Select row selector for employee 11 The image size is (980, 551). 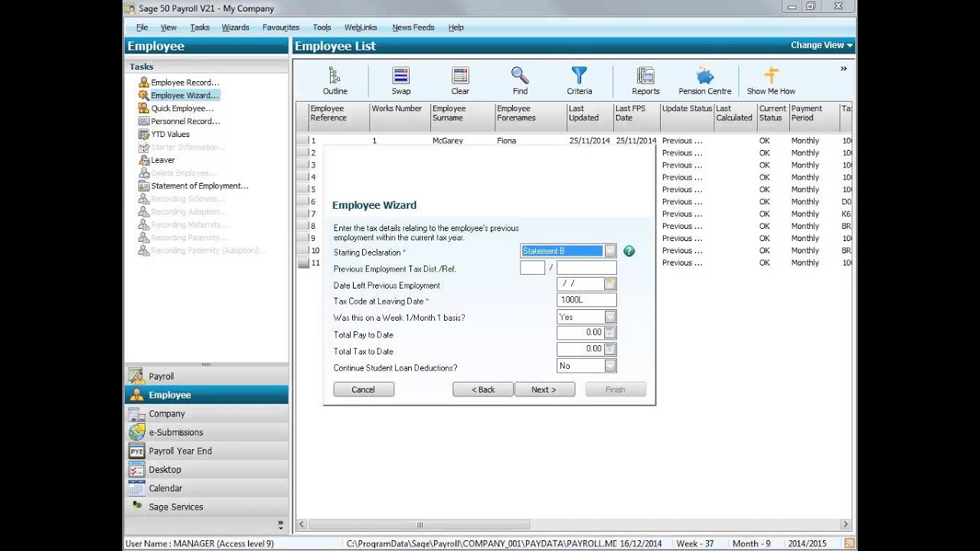click(x=303, y=263)
